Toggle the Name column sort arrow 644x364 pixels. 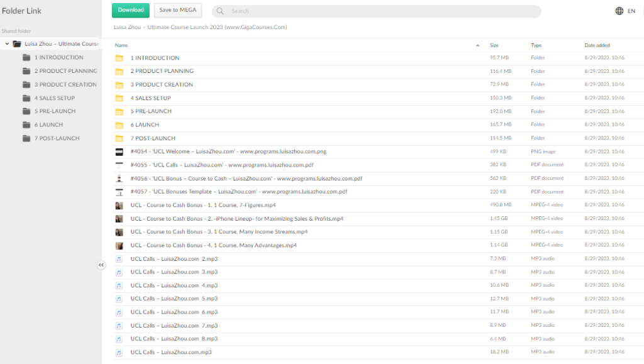tap(477, 45)
